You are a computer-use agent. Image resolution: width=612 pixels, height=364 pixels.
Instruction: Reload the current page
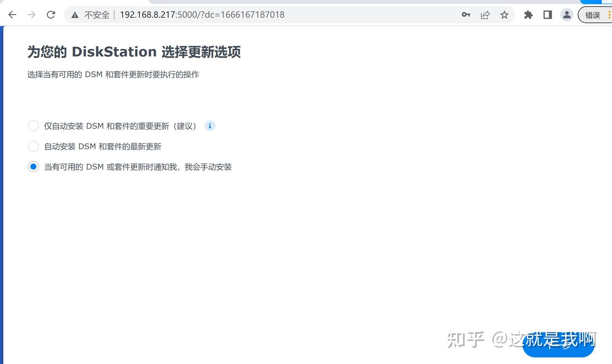pos(51,14)
